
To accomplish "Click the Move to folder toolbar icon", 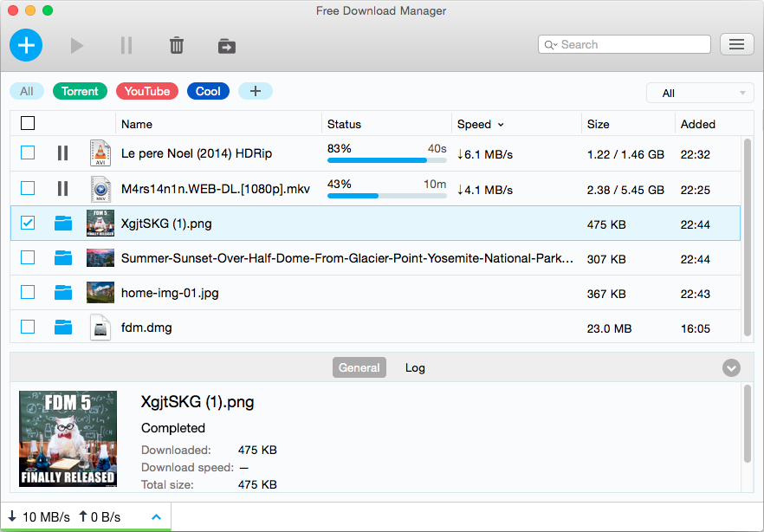I will [227, 46].
